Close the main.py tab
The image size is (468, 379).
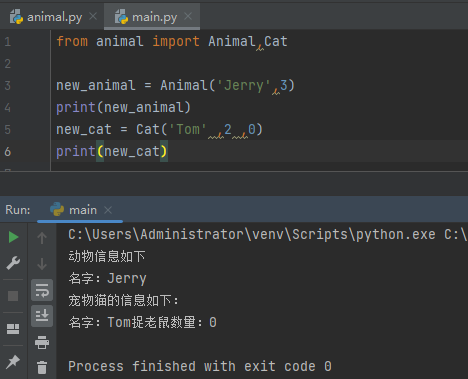[x=188, y=16]
